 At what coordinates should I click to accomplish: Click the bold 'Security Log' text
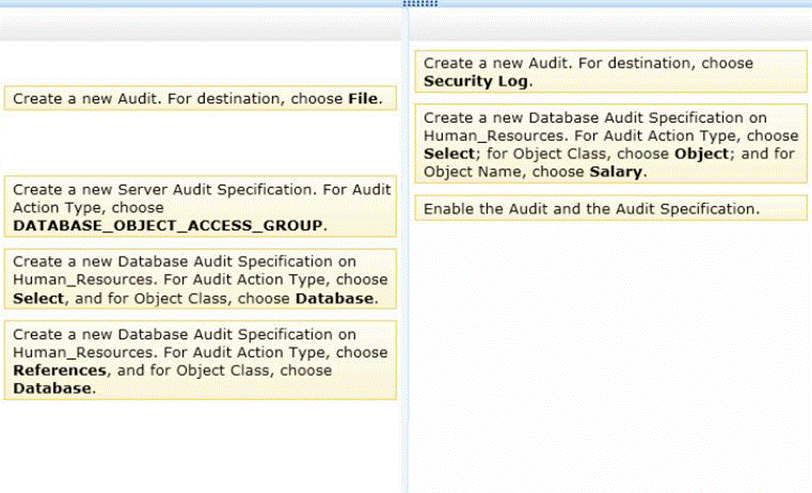477,81
